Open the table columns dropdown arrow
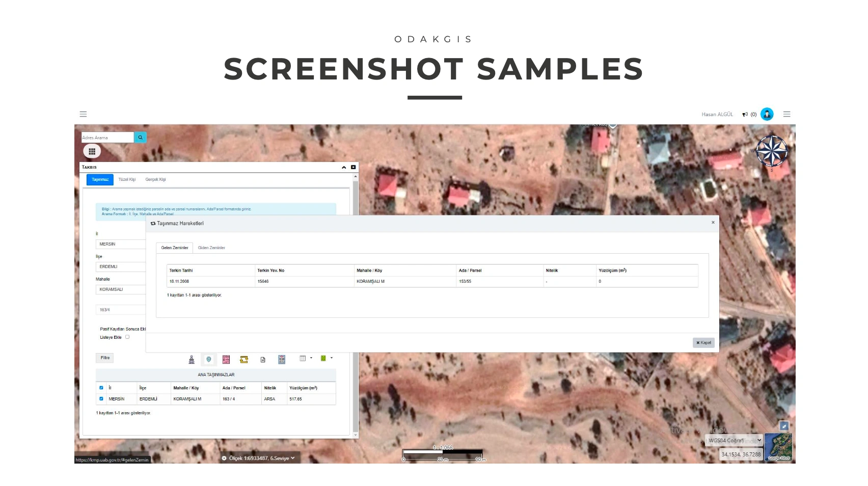 tap(311, 358)
